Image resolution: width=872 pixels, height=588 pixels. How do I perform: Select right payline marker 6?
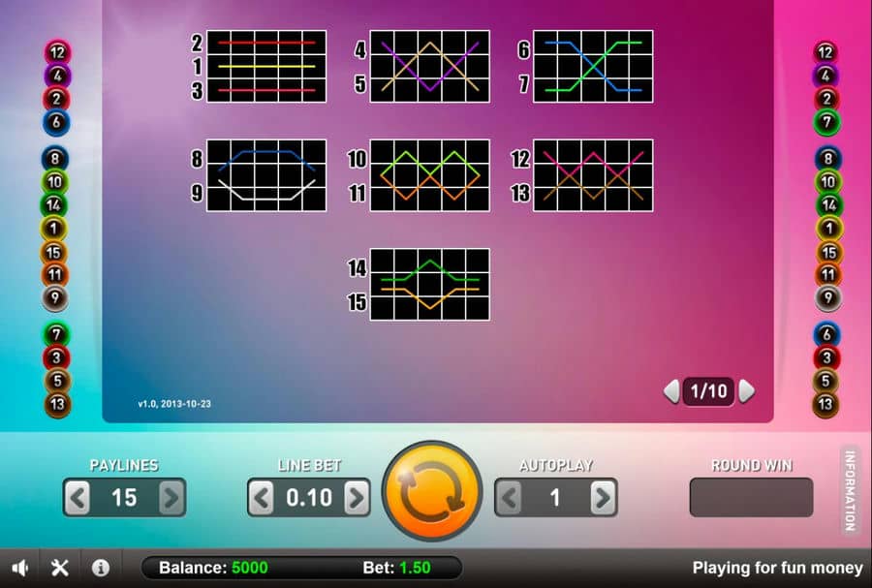coord(827,334)
